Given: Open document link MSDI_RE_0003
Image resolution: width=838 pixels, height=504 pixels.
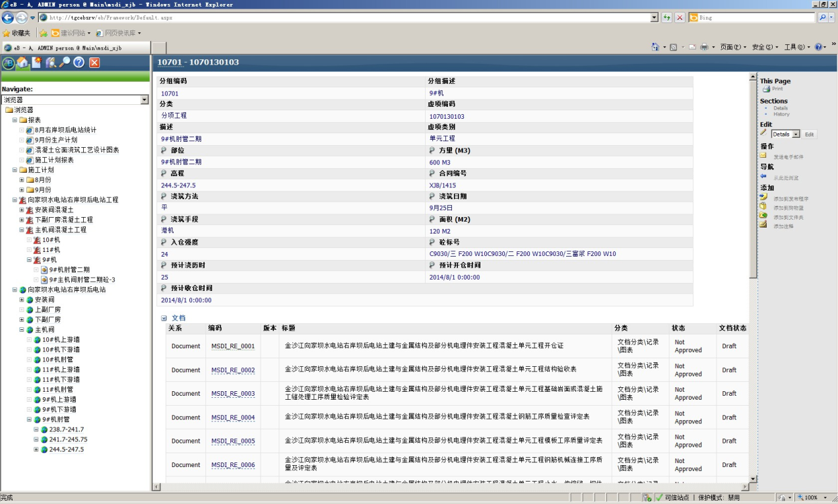Looking at the screenshot, I should tap(233, 394).
